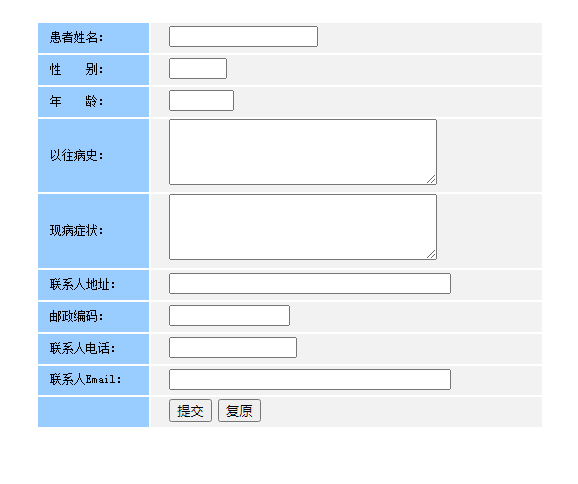Select the 联系人电话 input field
578x484 pixels.
[x=233, y=348]
